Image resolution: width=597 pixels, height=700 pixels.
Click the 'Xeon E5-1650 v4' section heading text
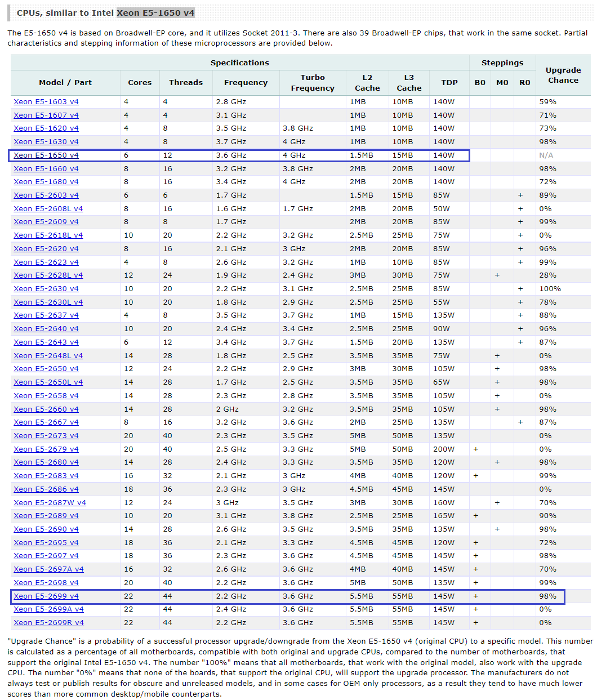[155, 12]
